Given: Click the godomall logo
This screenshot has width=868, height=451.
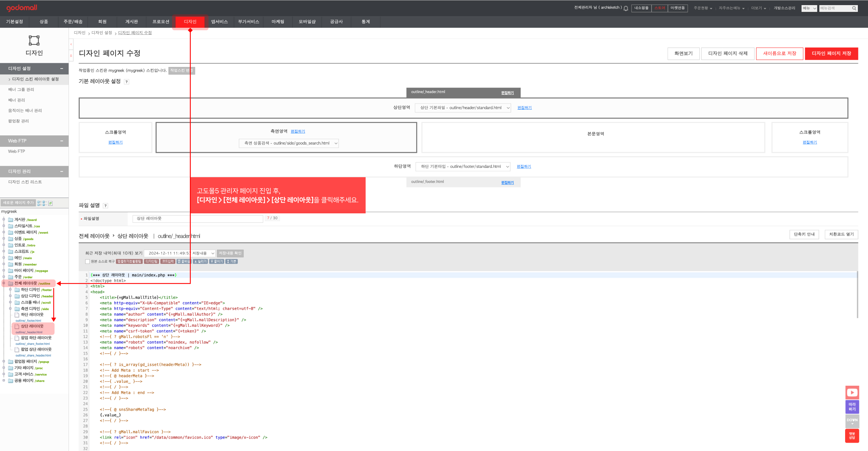Looking at the screenshot, I should (x=22, y=8).
